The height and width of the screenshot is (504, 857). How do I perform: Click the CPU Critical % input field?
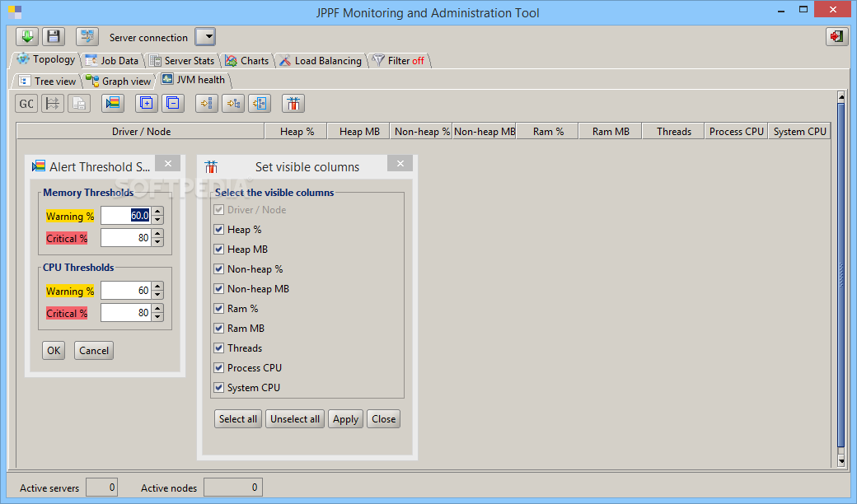(126, 312)
